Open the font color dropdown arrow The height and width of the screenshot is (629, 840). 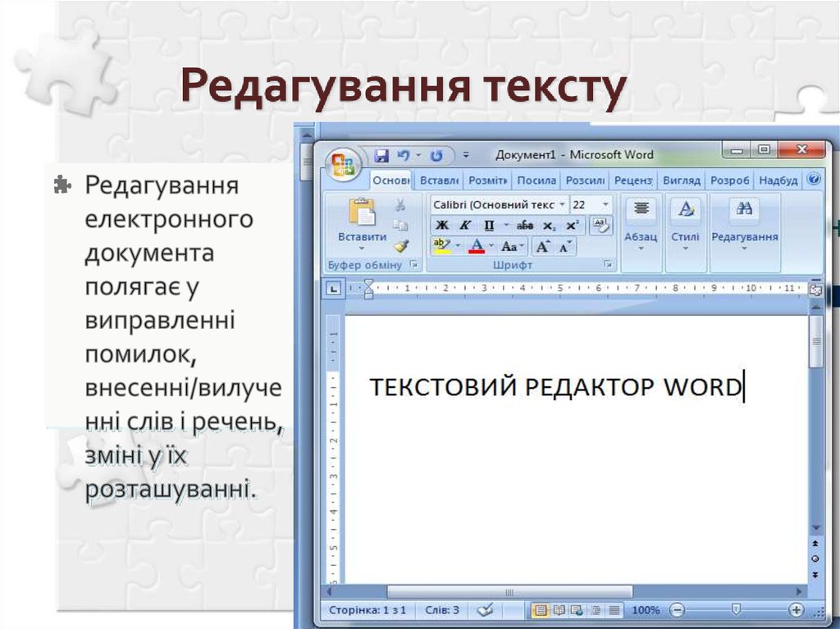point(490,245)
